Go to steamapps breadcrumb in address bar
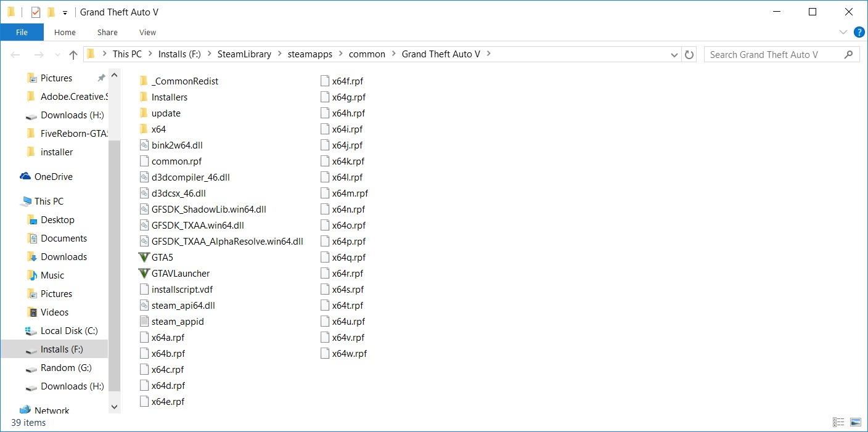Viewport: 868px width, 432px height. point(310,54)
